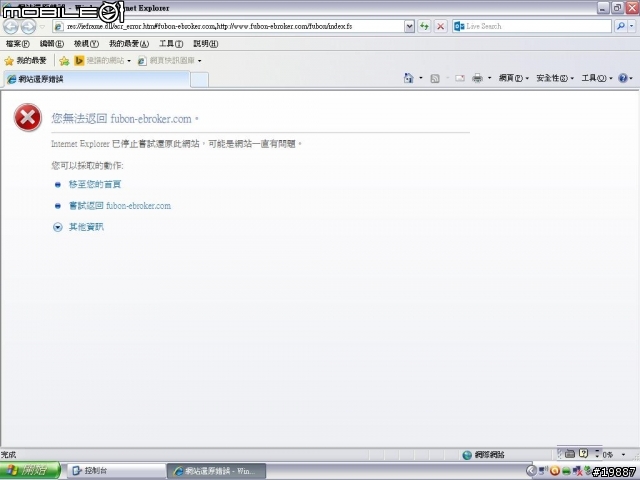Screen dimensions: 640x480
Task: Click the 移至您的首頁 link
Action: 95,184
